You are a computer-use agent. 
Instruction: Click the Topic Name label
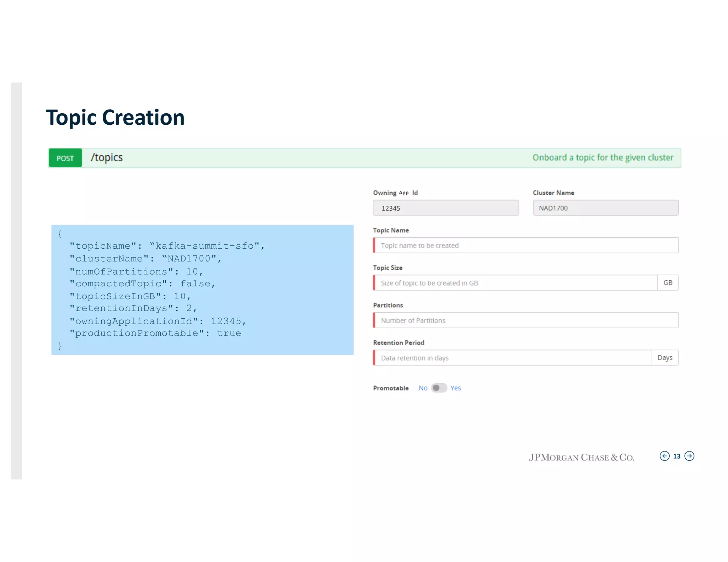tap(391, 230)
